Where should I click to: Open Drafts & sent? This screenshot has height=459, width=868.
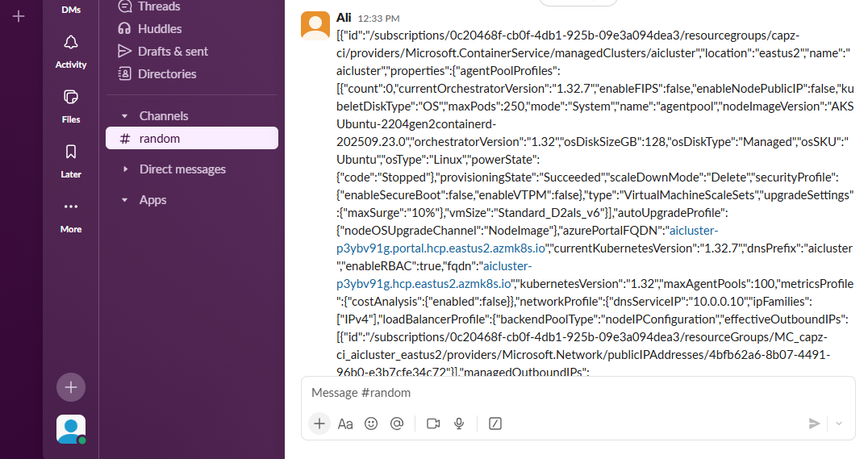coord(173,51)
